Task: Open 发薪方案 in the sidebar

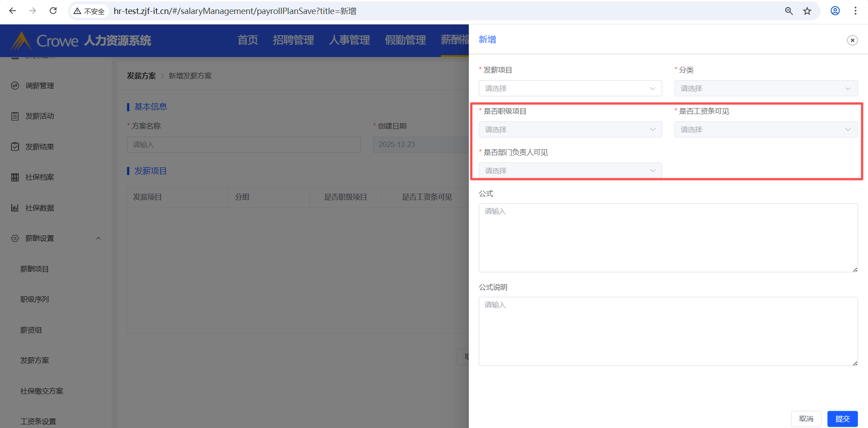Action: (x=34, y=361)
